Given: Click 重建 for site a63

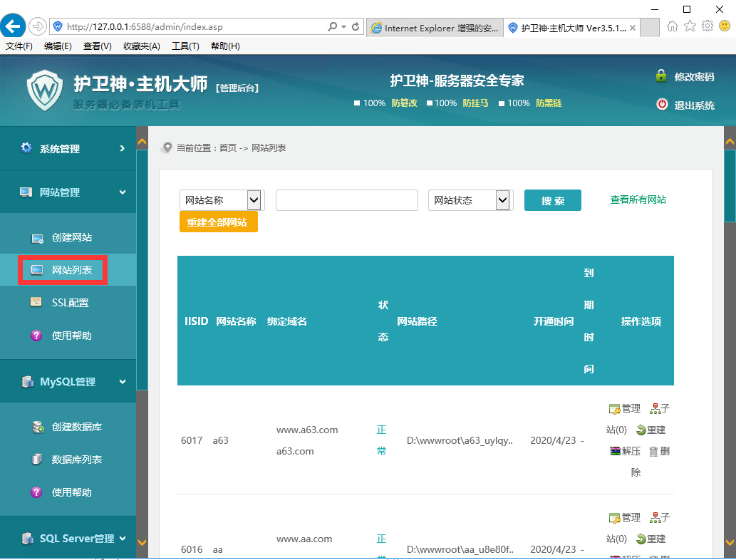Looking at the screenshot, I should tap(651, 430).
